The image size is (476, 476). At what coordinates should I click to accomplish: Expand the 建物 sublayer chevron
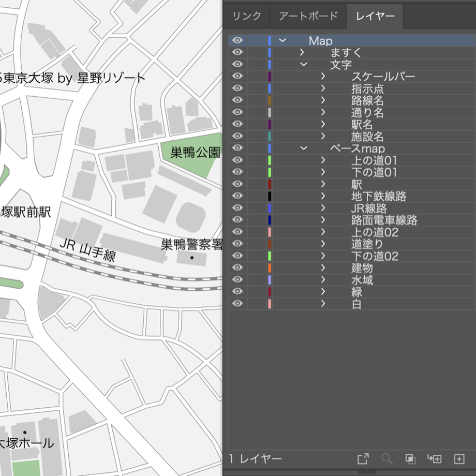[323, 268]
